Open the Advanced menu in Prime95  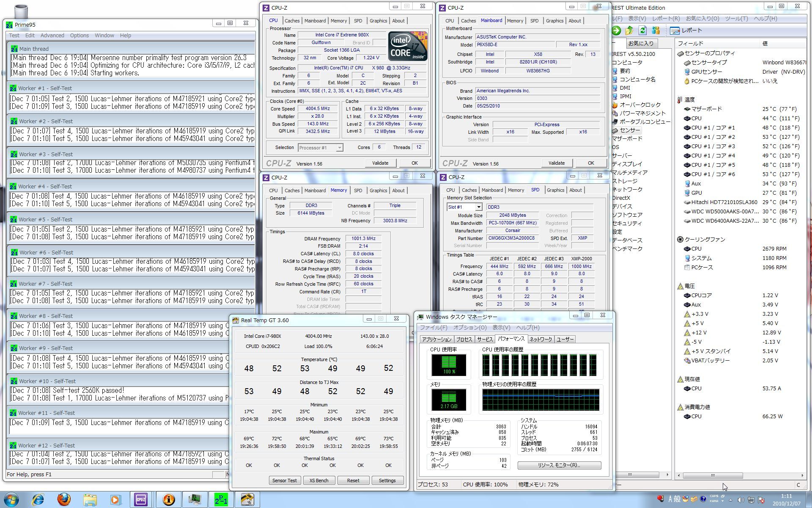pos(52,36)
